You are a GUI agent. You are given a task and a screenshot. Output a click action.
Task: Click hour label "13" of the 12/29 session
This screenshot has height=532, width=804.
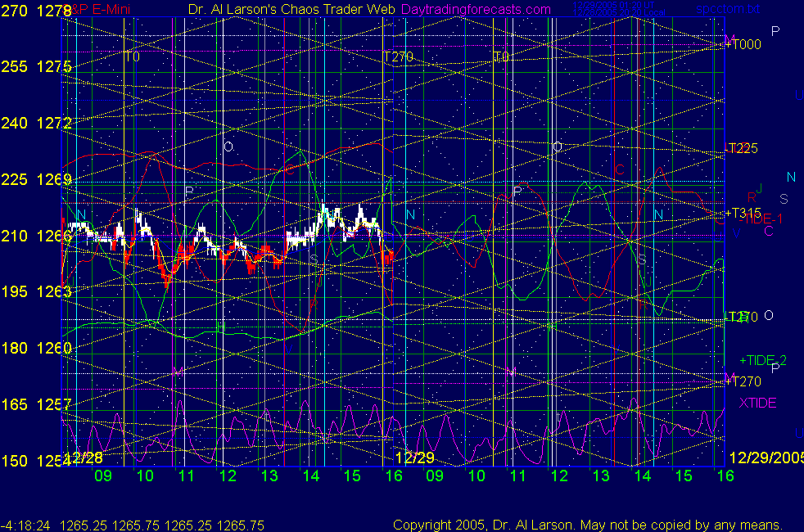[x=601, y=476]
